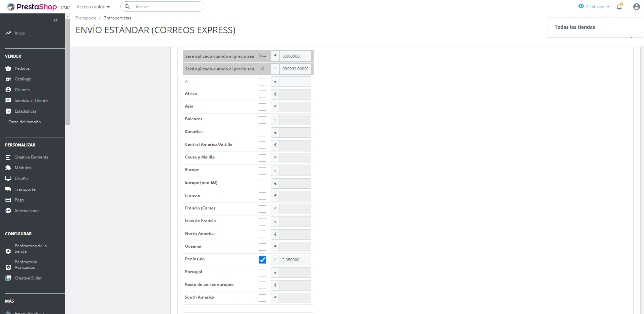The width and height of the screenshot is (644, 314).
Task: Open the Acceso rápido dropdown
Action: coord(93,7)
